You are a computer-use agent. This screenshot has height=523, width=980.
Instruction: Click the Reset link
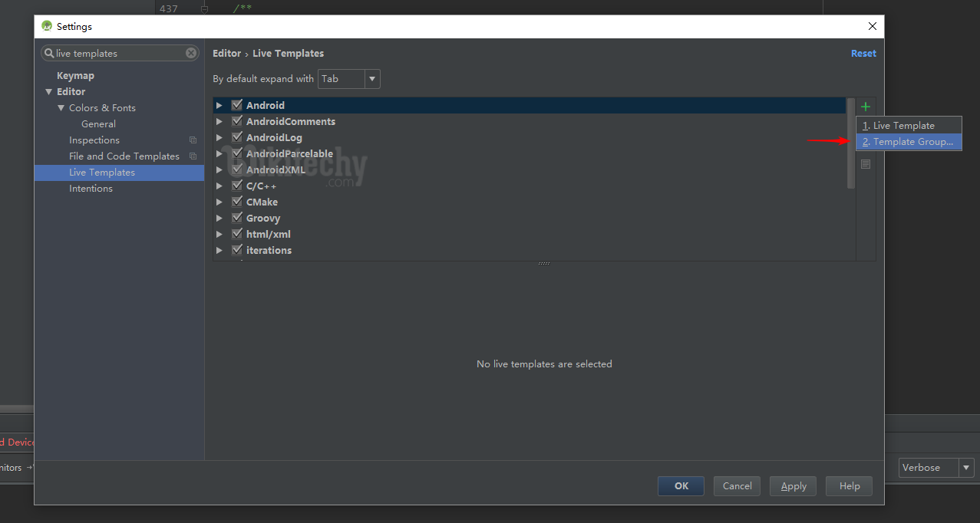pos(863,53)
